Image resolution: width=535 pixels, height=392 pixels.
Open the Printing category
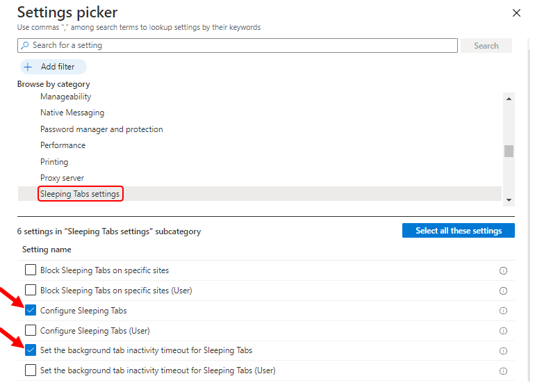54,162
